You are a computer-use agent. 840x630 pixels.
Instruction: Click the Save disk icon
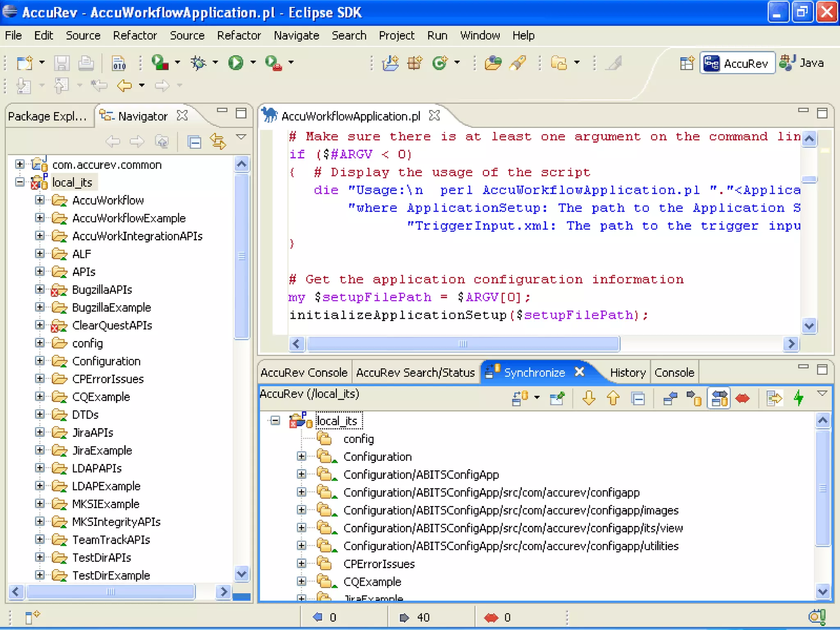pos(62,63)
